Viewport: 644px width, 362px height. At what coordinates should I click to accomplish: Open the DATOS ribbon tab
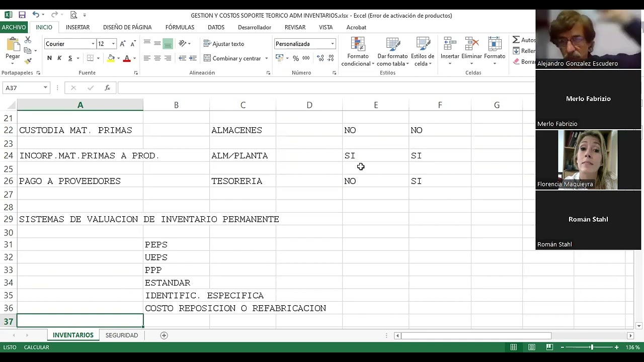216,27
